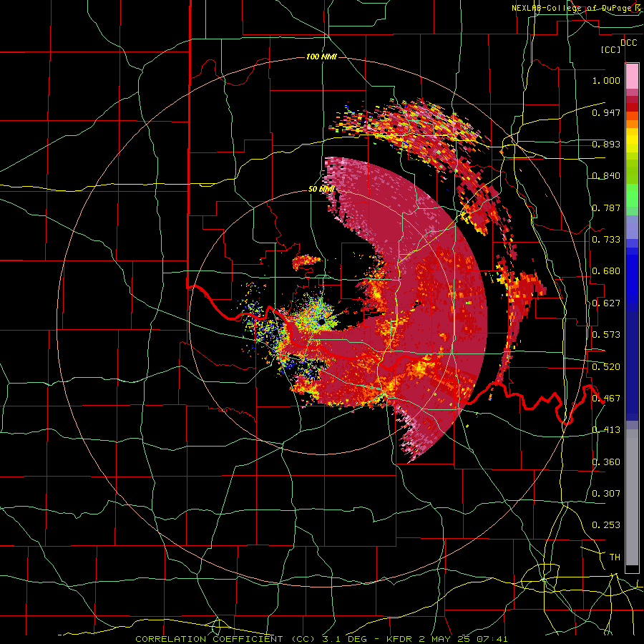Click the 0.680 color scale value

pyautogui.click(x=606, y=271)
